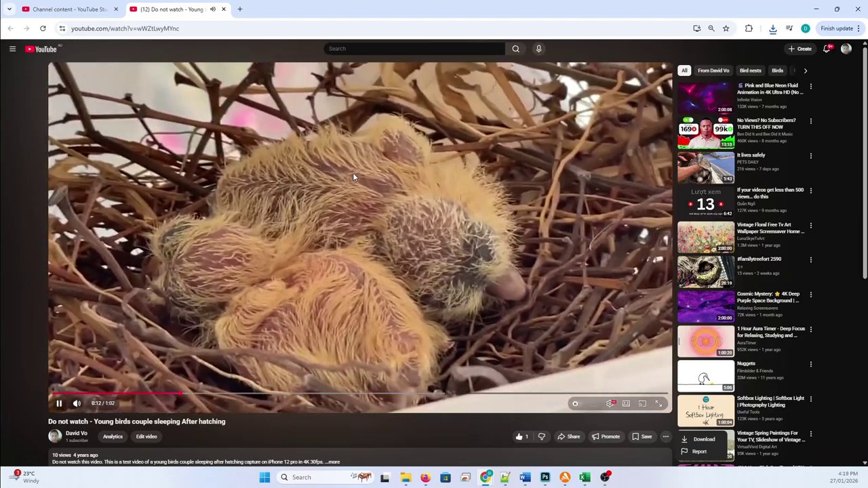The height and width of the screenshot is (488, 868).
Task: Enter fullscreen mode in the player
Action: [x=658, y=403]
